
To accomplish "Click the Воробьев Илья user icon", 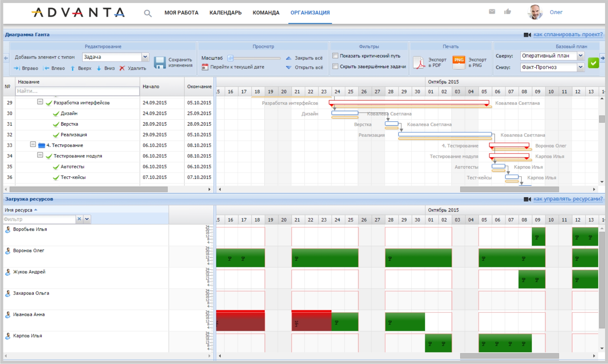I will (8, 230).
